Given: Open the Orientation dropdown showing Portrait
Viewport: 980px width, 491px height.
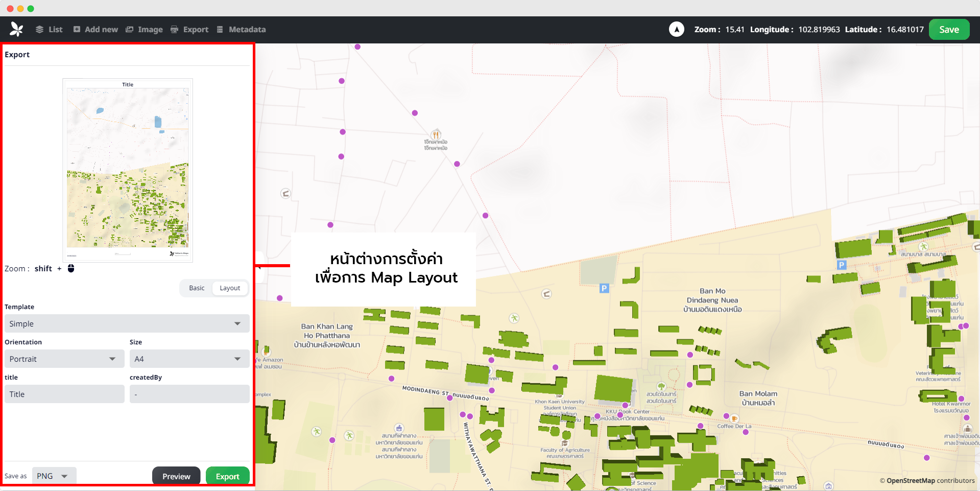Looking at the screenshot, I should pyautogui.click(x=64, y=359).
